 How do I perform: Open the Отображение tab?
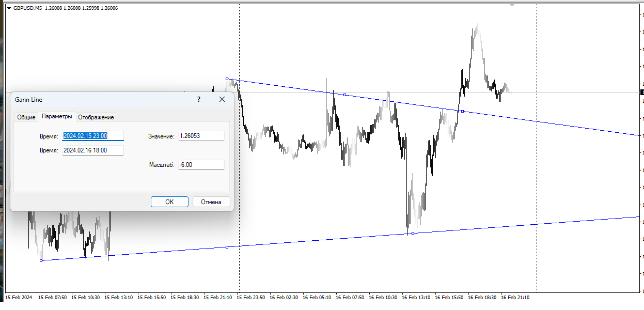click(96, 117)
